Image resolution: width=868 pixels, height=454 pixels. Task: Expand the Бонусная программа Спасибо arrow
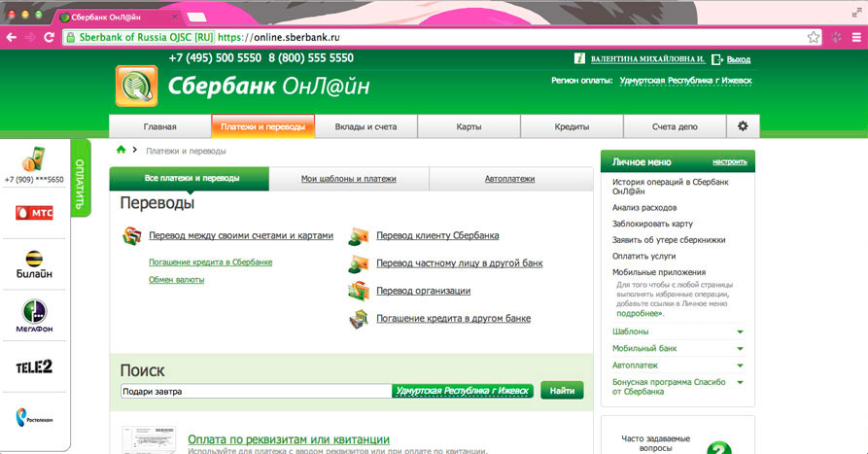[x=740, y=383]
